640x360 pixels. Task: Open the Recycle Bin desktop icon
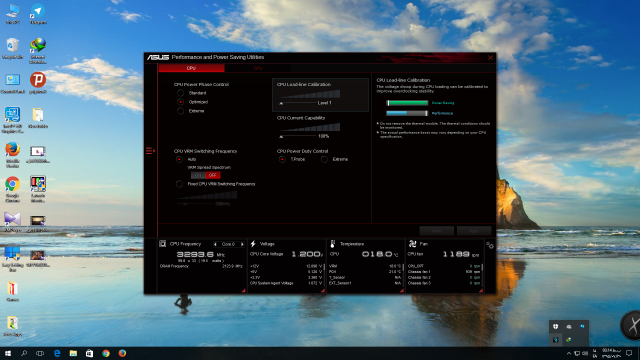pos(13,49)
